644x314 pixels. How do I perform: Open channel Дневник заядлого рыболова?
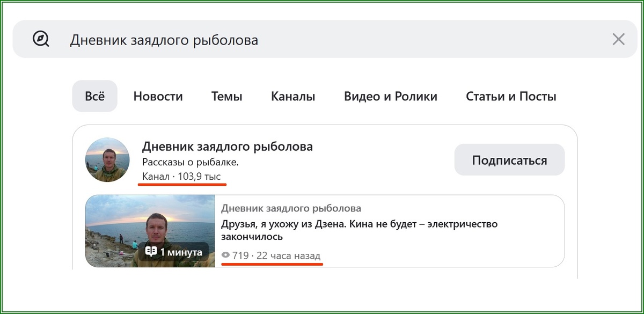(x=227, y=145)
